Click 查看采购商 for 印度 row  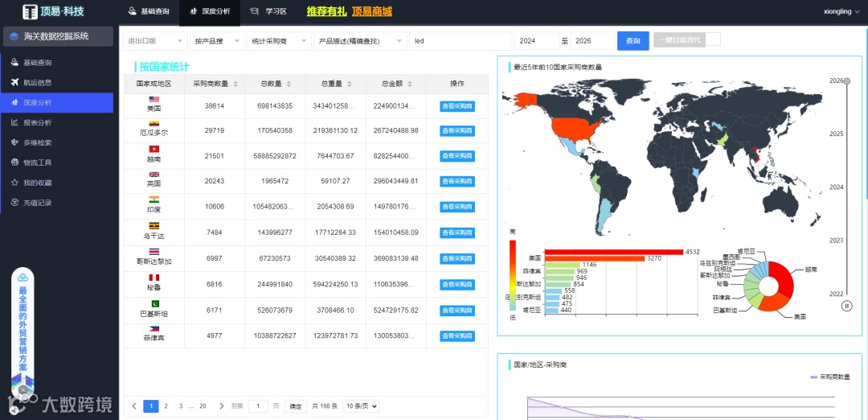tap(457, 207)
